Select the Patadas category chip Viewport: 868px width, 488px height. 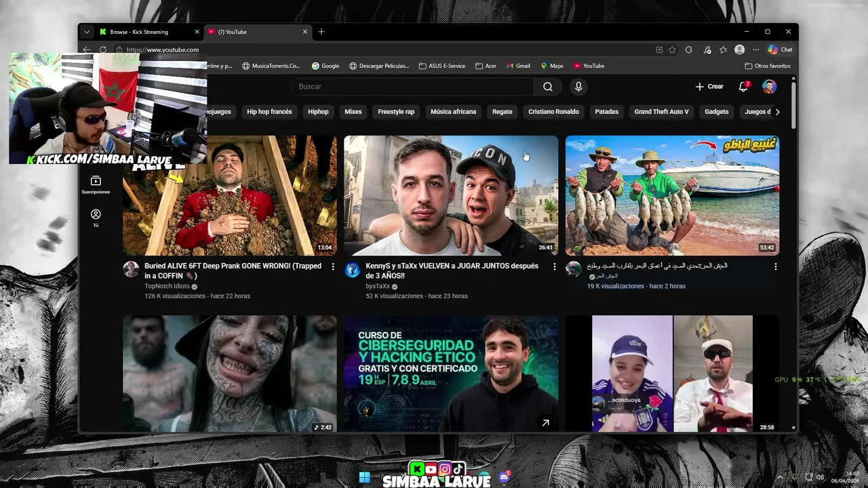click(x=607, y=112)
